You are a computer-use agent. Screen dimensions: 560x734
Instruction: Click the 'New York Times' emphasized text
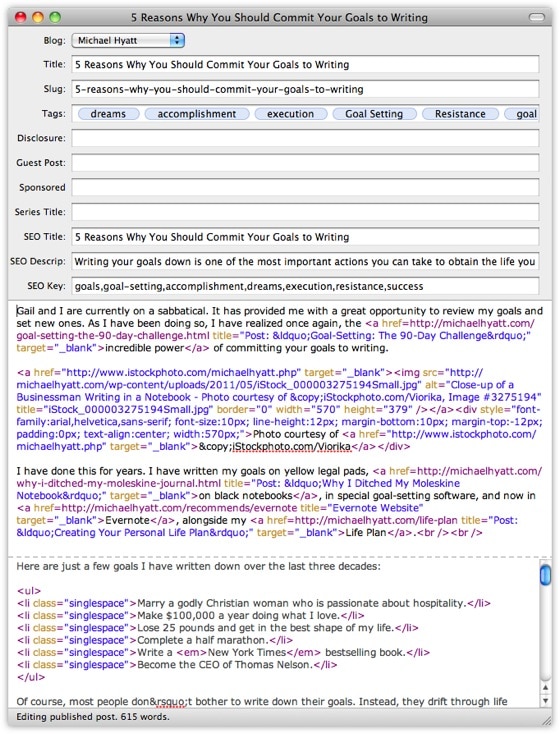[247, 652]
